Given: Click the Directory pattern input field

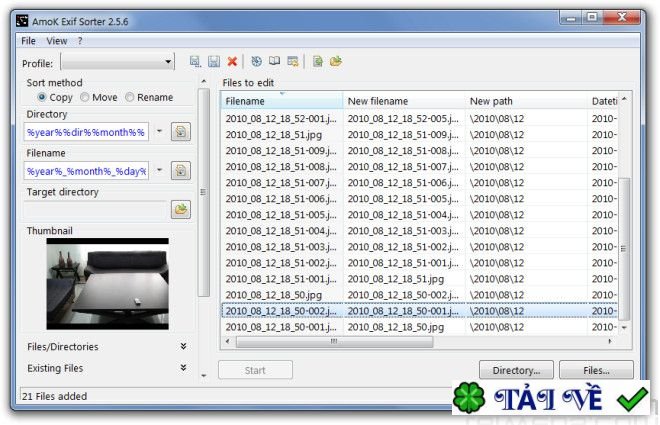Looking at the screenshot, I should click(x=86, y=132).
